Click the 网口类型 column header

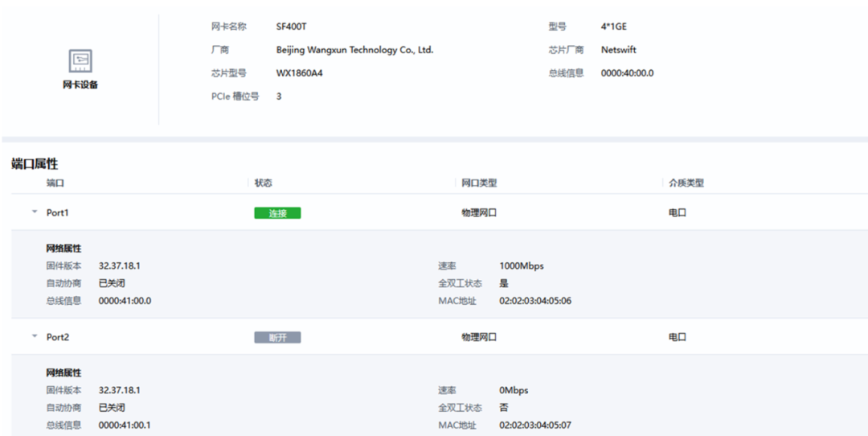click(x=479, y=183)
